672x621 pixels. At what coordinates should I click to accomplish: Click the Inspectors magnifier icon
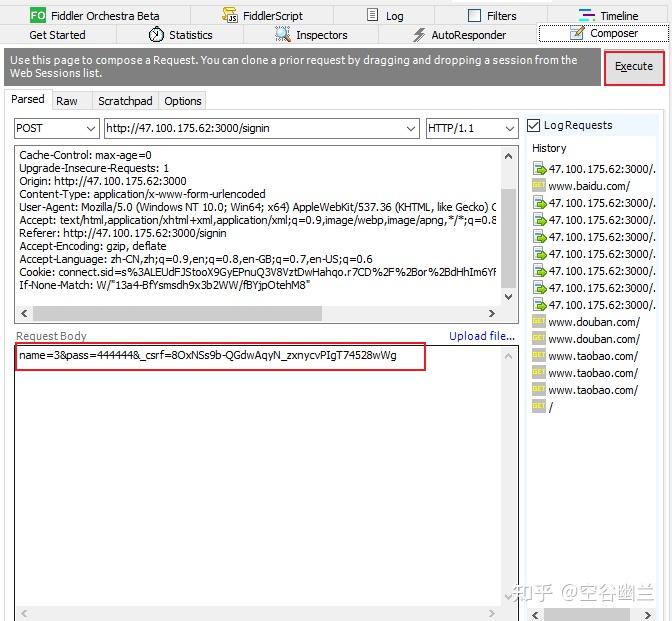tap(282, 34)
